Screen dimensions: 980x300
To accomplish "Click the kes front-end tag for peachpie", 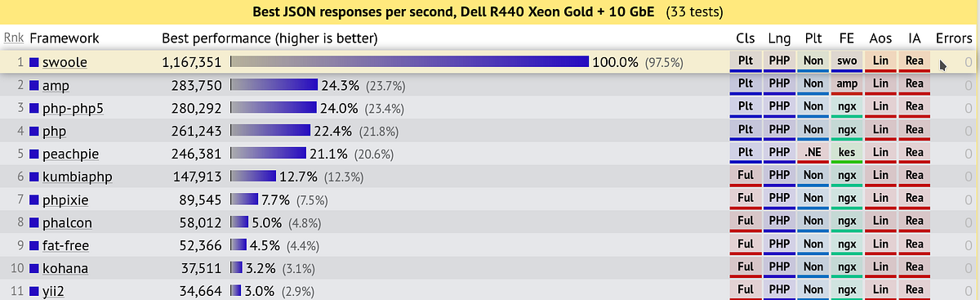I will [x=846, y=154].
